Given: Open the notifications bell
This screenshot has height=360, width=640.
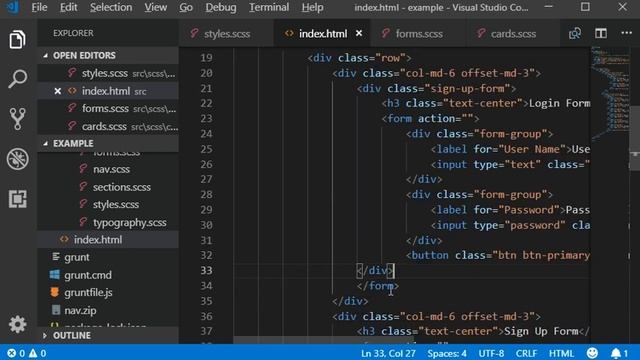Looking at the screenshot, I should click(x=619, y=353).
